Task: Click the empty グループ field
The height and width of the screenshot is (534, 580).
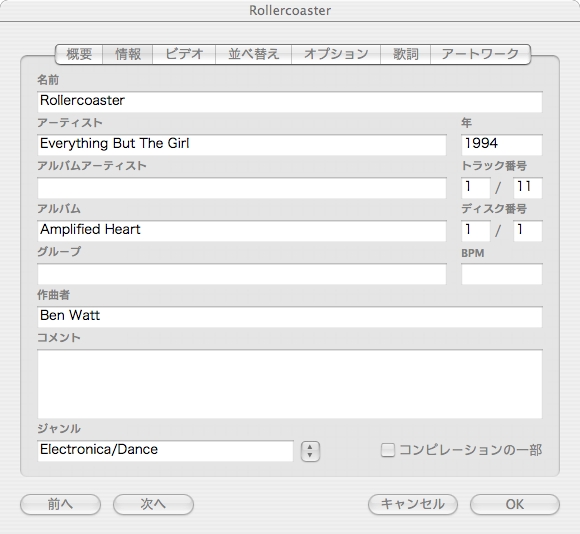Action: (x=242, y=274)
